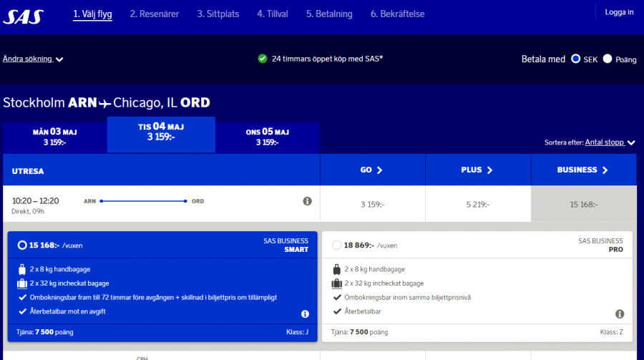Click the checked baggage icon in Business Pro
Screen dimensions: 644x360
click(x=336, y=283)
